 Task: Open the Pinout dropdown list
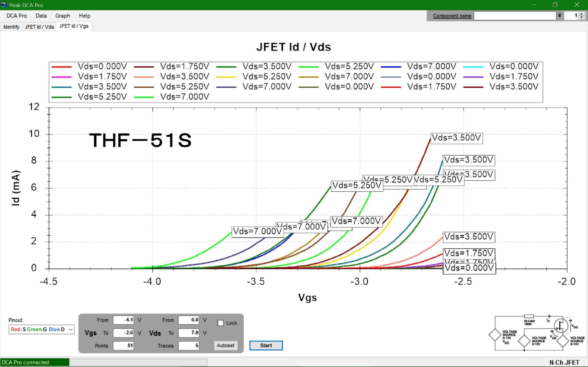click(x=70, y=329)
